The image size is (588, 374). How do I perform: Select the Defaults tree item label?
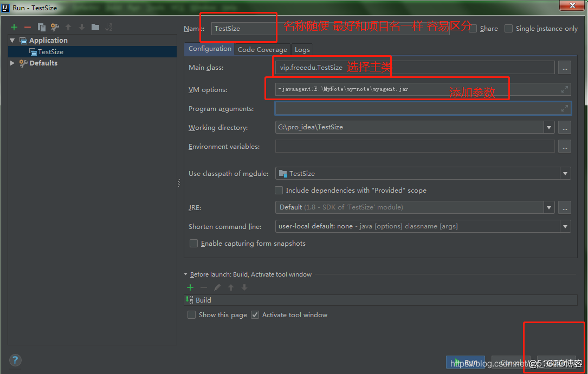pyautogui.click(x=43, y=63)
